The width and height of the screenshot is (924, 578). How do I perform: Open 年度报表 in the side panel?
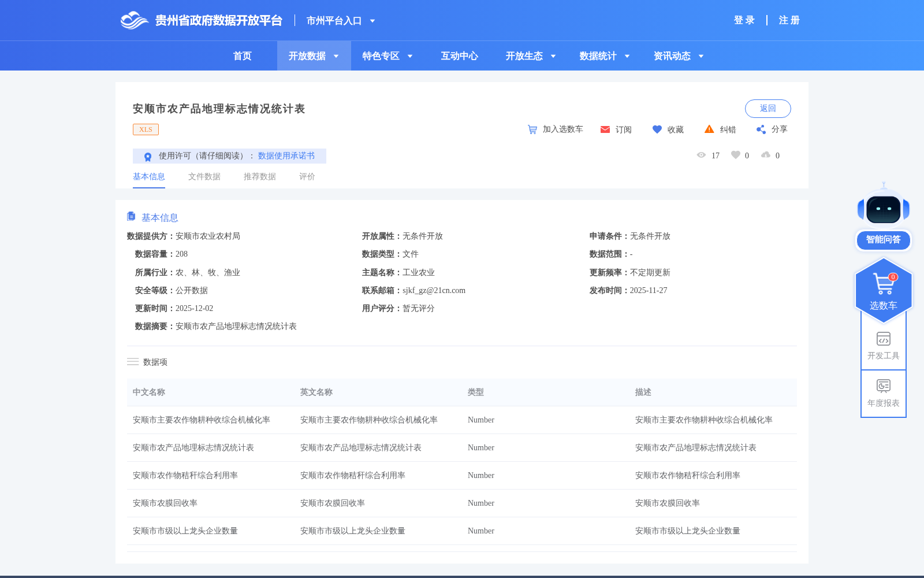884,394
